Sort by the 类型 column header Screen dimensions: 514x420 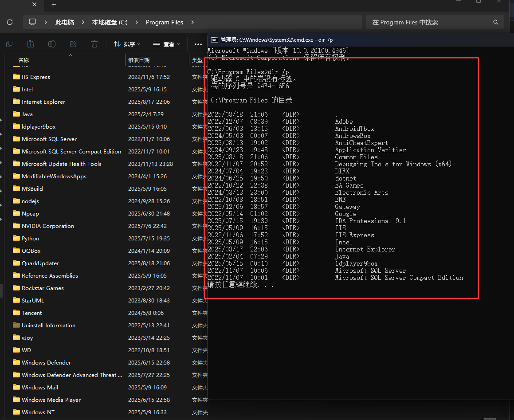pos(197,60)
